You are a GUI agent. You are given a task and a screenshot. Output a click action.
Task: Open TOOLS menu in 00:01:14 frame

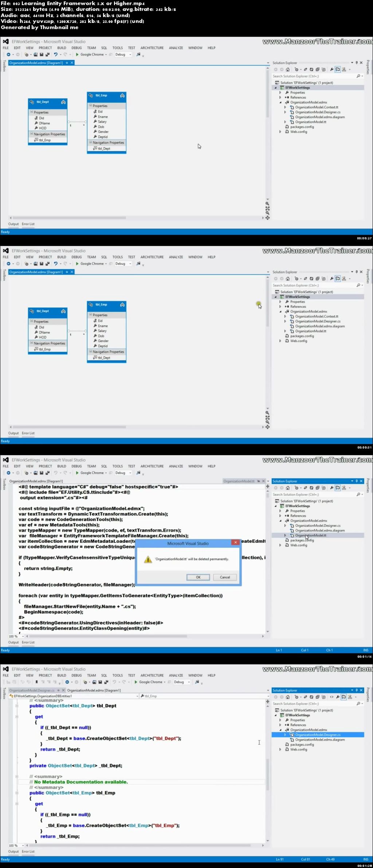pos(117,466)
